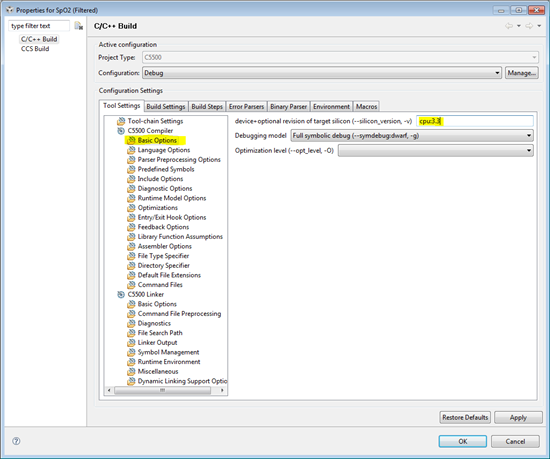Select the Runtime Model Options icon

[x=131, y=198]
